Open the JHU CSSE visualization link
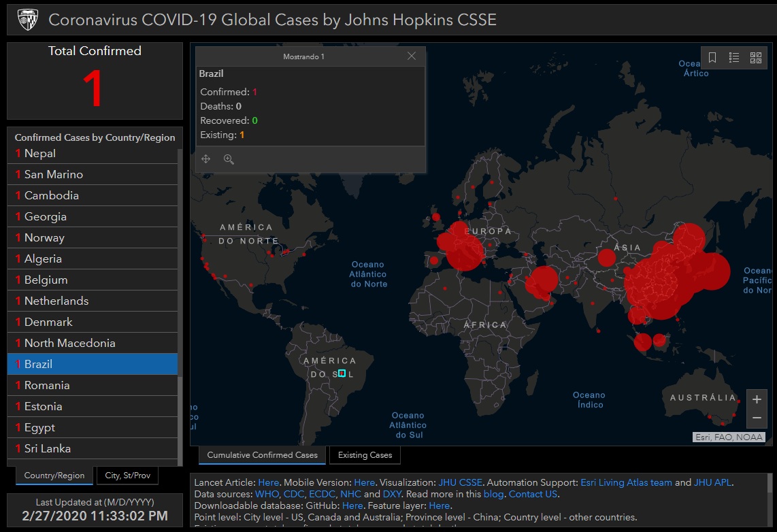Screen dimensions: 777x532 460,482
